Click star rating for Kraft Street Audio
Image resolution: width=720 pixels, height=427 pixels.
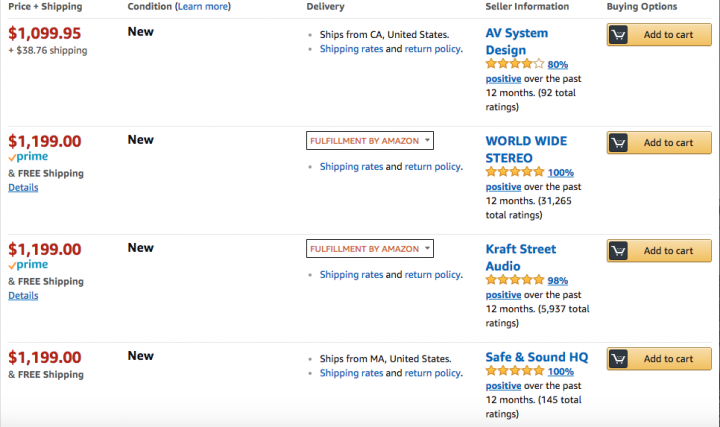(515, 280)
